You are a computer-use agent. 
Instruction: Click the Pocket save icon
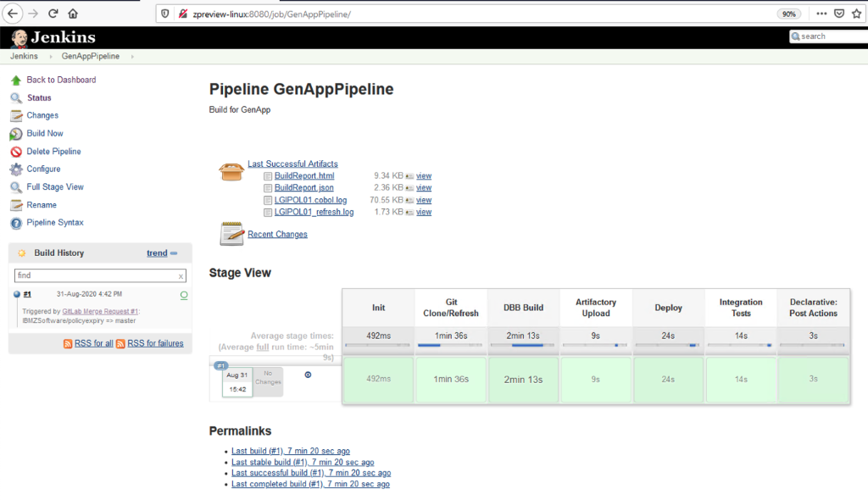pyautogui.click(x=839, y=14)
